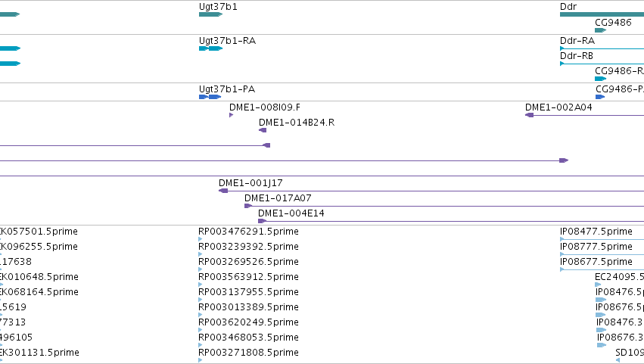Click the DME1-017A07 feature arrowhead

(248, 206)
